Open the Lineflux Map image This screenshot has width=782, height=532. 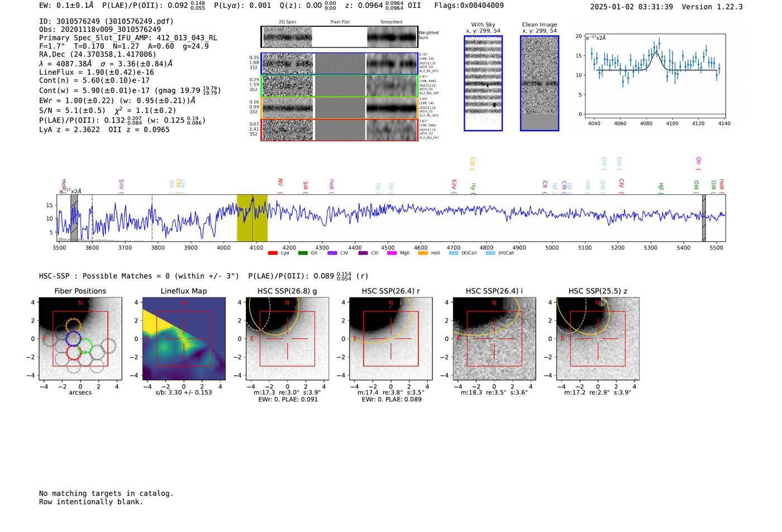tap(184, 339)
